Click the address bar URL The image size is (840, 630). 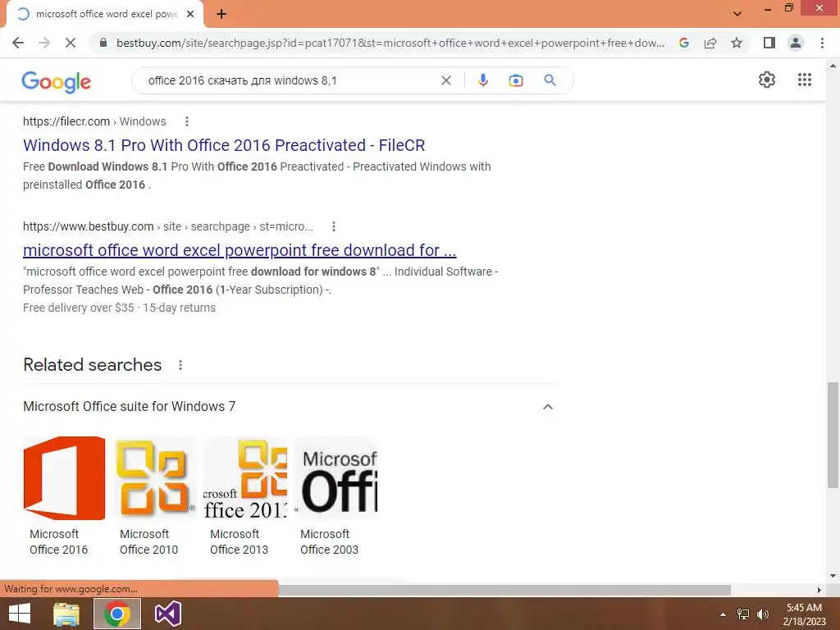pyautogui.click(x=390, y=43)
